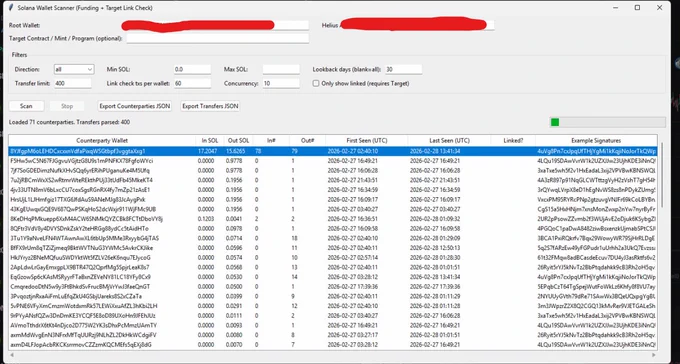
Task: Click the vertical scrollbar thumb of the table
Action: 661,174
